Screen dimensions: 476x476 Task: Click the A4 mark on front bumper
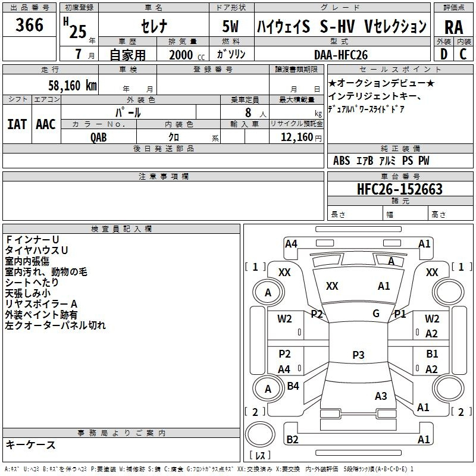291,244
